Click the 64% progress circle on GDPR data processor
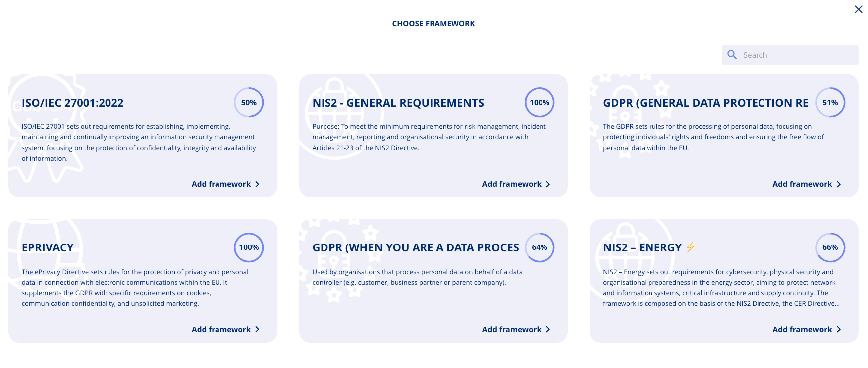This screenshot has width=868, height=368. tap(540, 247)
